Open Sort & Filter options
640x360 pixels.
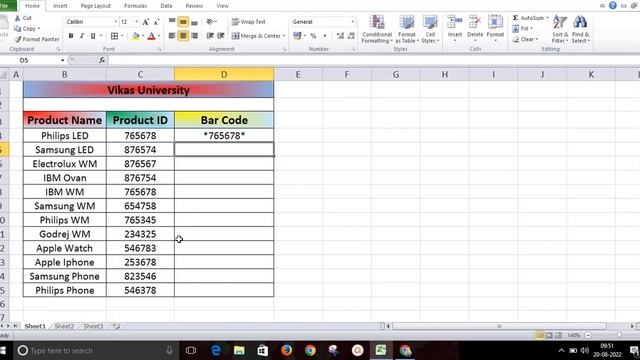(560, 29)
